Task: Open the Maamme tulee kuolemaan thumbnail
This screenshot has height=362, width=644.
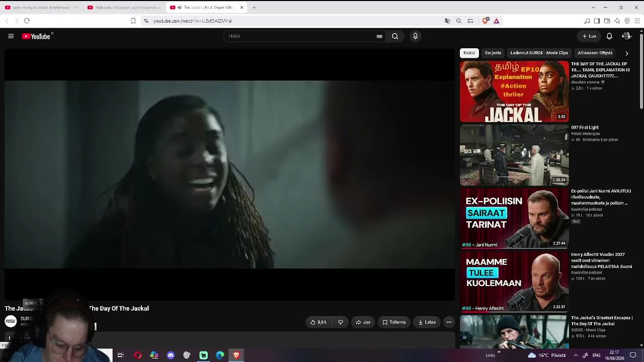Action: point(514,282)
